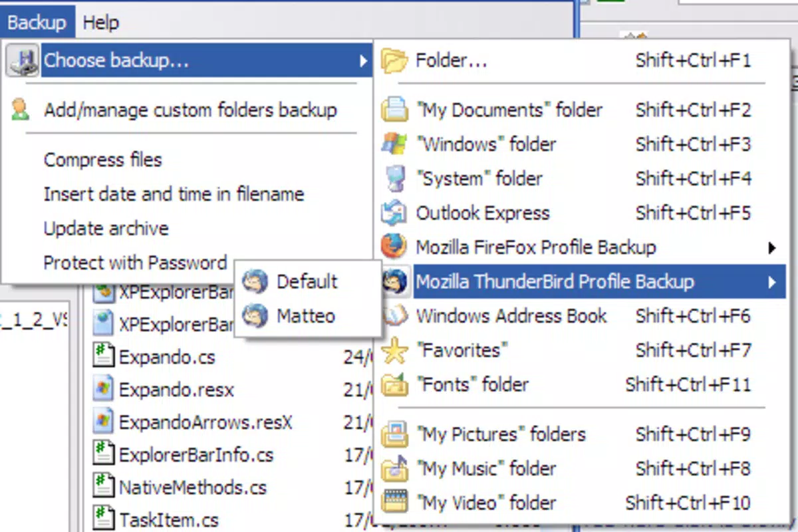Toggle the Compress files option
The image size is (798, 532).
pos(102,160)
